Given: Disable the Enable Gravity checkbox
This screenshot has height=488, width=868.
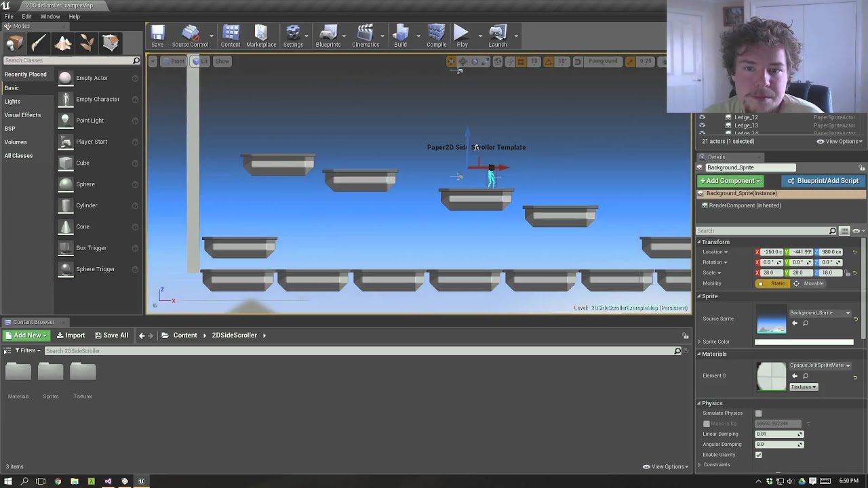Looking at the screenshot, I should pyautogui.click(x=758, y=455).
